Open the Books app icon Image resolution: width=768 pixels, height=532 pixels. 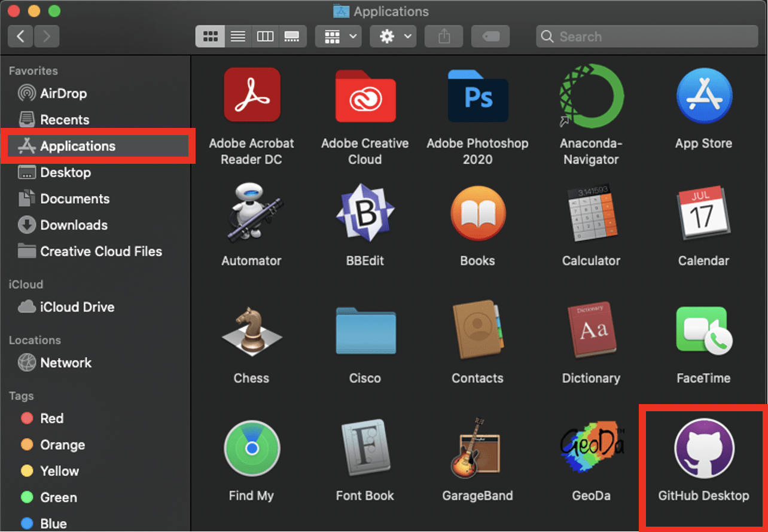tap(478, 213)
